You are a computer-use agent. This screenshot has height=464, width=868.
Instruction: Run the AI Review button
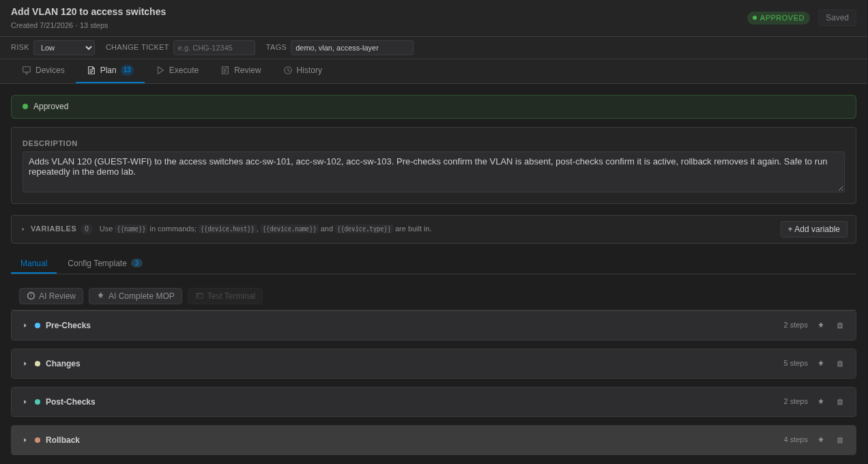51,296
